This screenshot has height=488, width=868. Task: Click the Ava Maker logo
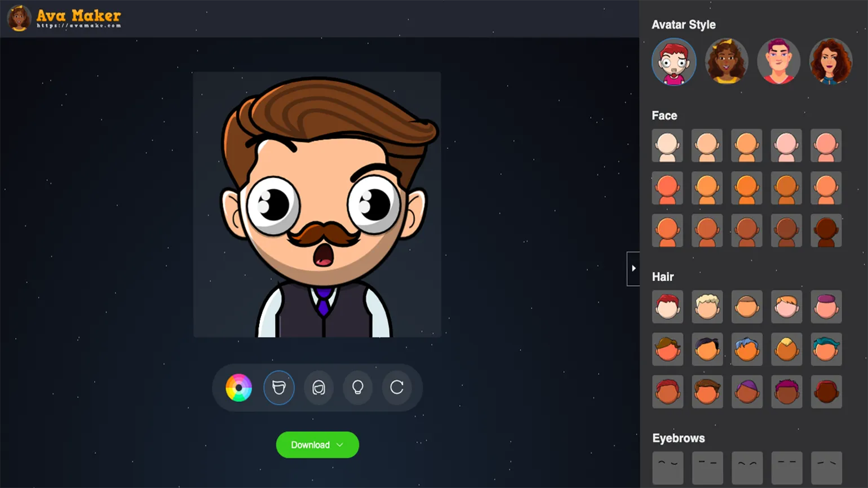65,17
